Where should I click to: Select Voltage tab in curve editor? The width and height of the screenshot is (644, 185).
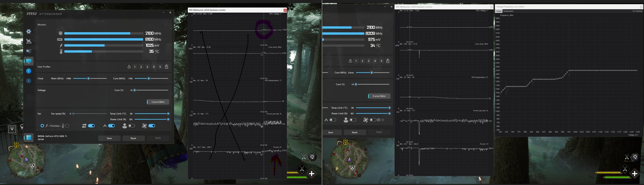coord(499,11)
